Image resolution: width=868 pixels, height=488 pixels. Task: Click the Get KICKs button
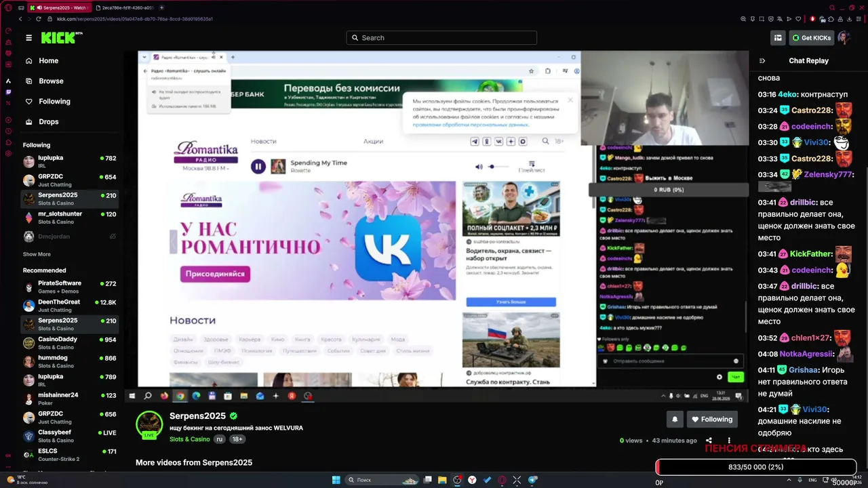(812, 38)
